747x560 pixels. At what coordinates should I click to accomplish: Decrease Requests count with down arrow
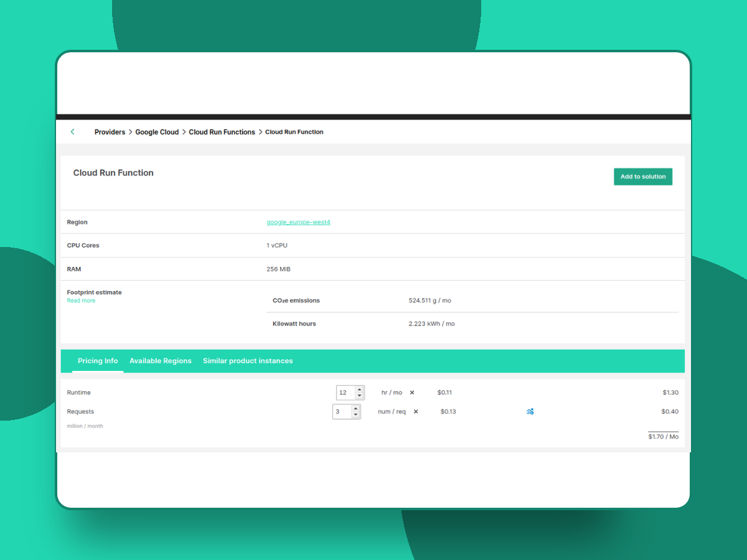[355, 414]
